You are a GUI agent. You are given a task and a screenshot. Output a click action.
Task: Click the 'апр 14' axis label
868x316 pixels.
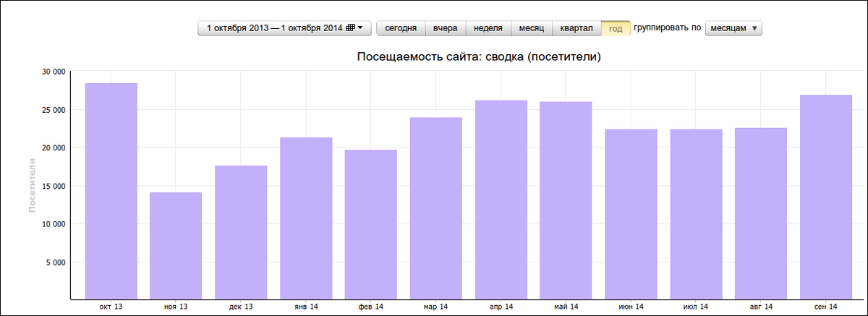coord(501,307)
